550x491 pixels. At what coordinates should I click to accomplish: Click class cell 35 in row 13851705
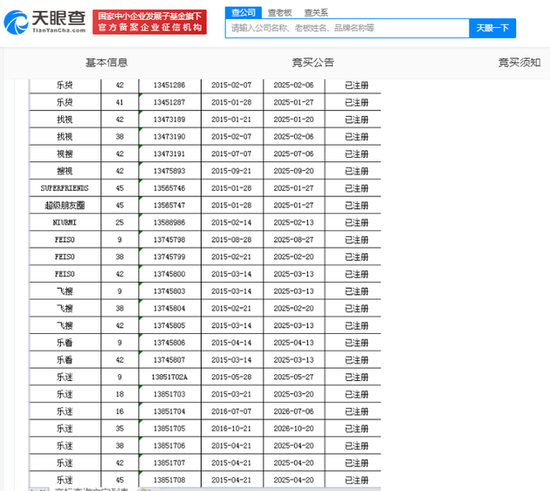point(120,429)
